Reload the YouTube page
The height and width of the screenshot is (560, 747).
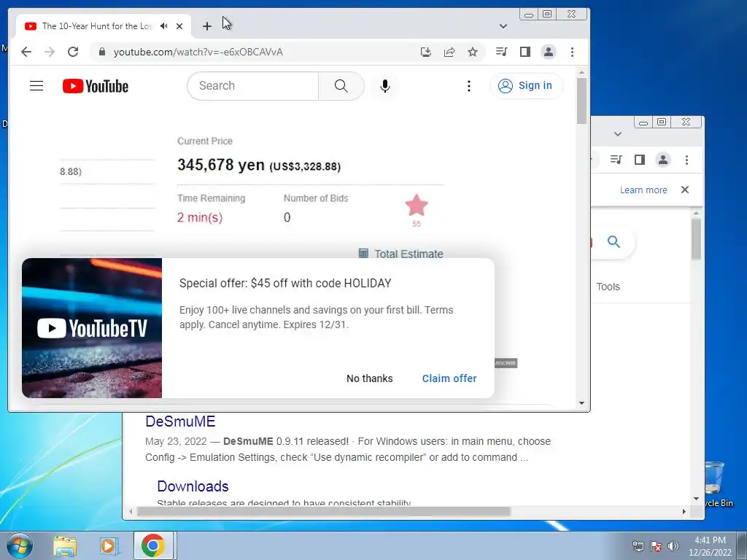pyautogui.click(x=73, y=52)
